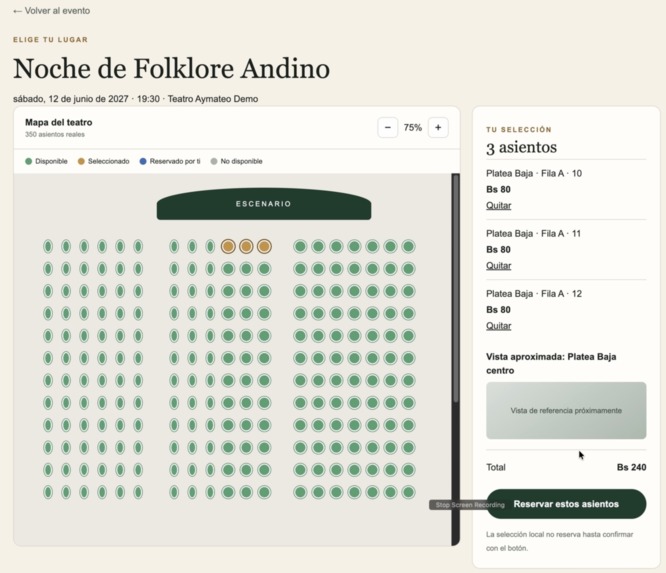Select last seat of center block back row
This screenshot has width=666, height=573.
point(264,492)
